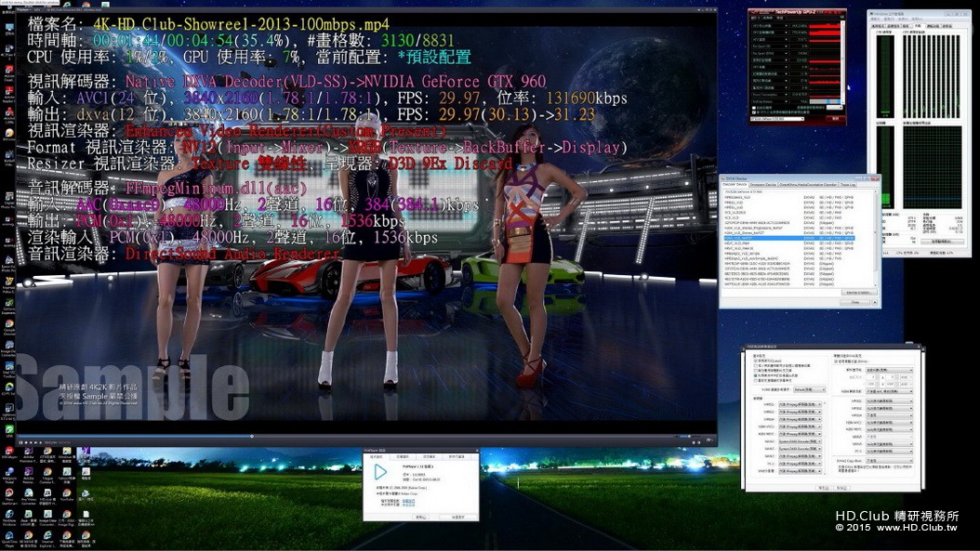Open DXVA2 Copy-Back dropdown in codec settings
This screenshot has width=980, height=551.
click(890, 461)
